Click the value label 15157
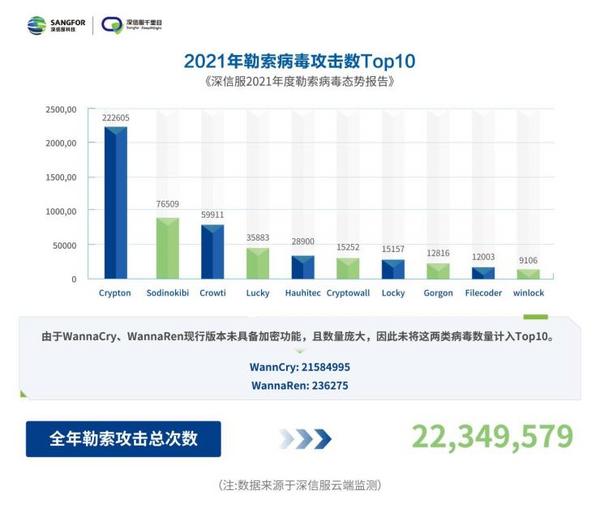600x512 pixels. click(393, 249)
